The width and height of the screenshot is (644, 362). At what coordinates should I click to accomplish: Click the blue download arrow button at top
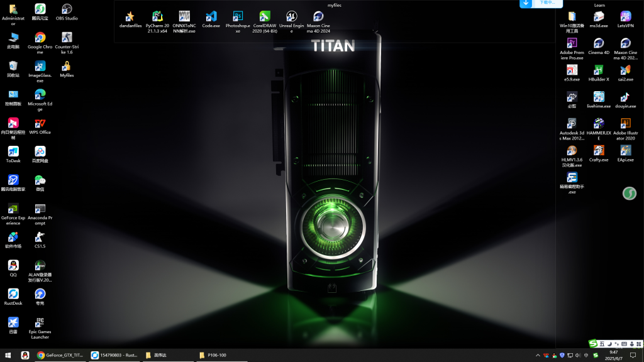tap(526, 3)
